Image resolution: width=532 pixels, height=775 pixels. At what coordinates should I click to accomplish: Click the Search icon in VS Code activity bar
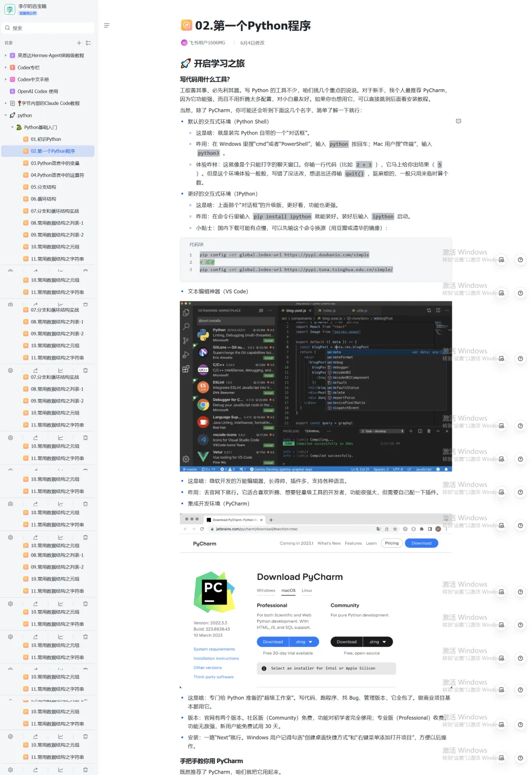coord(186,326)
